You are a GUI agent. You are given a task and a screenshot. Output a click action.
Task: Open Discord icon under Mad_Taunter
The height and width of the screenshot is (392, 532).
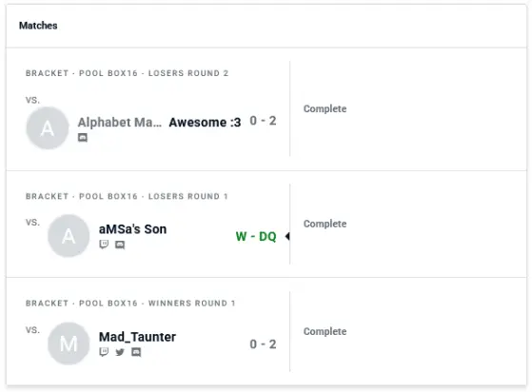[136, 352]
